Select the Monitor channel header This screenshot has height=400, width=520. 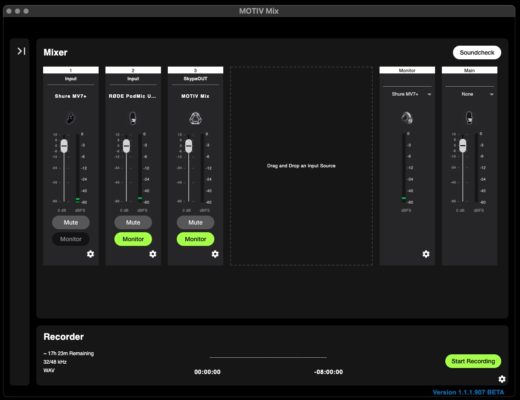click(407, 70)
